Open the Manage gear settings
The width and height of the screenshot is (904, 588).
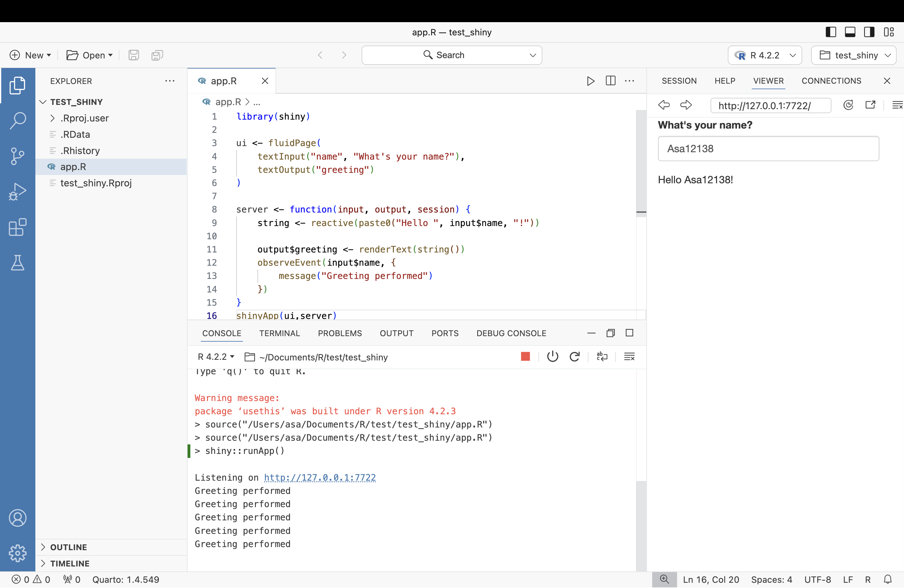tap(18, 553)
